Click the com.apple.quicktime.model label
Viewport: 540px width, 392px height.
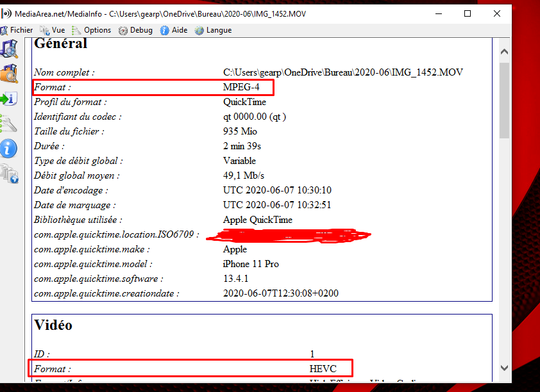93,264
